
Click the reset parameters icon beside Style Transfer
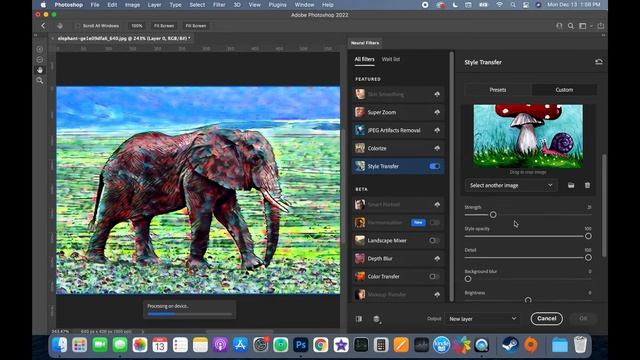pos(599,62)
